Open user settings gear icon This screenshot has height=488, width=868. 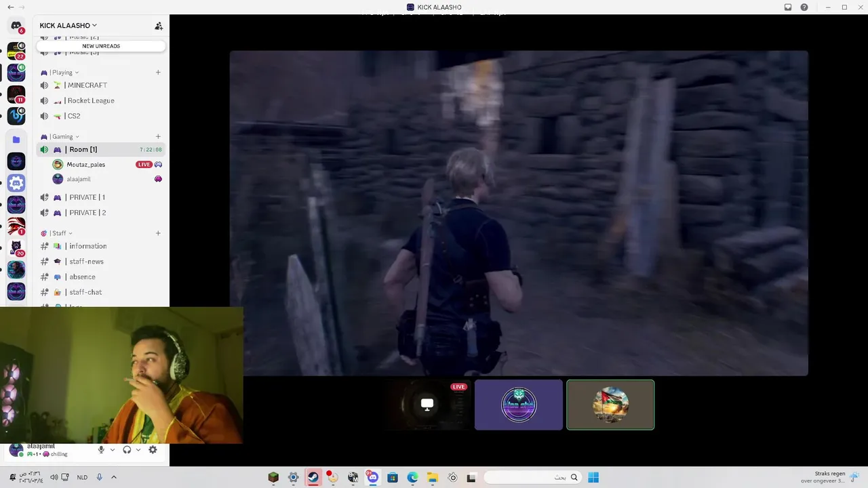[x=153, y=449]
